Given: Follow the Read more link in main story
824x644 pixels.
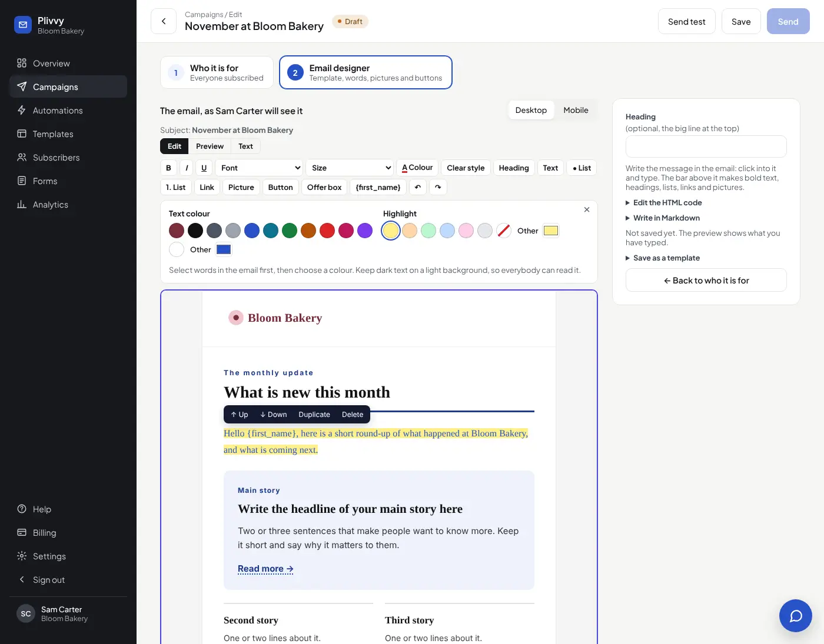Looking at the screenshot, I should pyautogui.click(x=265, y=569).
